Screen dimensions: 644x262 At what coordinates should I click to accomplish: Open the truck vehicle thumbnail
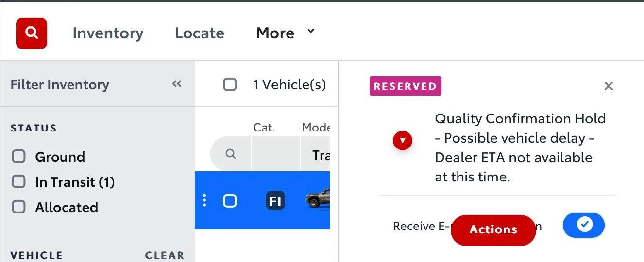318,199
